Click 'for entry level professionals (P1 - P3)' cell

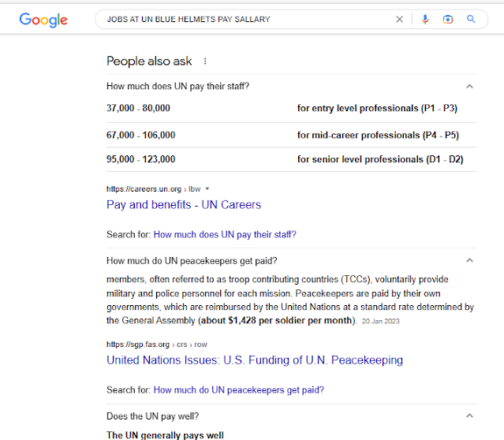377,108
